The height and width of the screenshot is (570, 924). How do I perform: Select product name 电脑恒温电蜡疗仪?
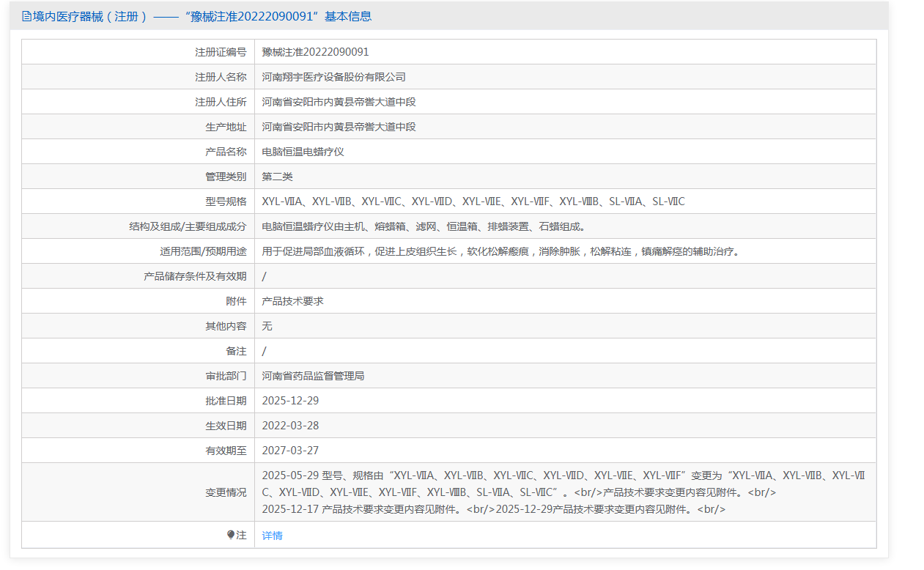click(303, 152)
